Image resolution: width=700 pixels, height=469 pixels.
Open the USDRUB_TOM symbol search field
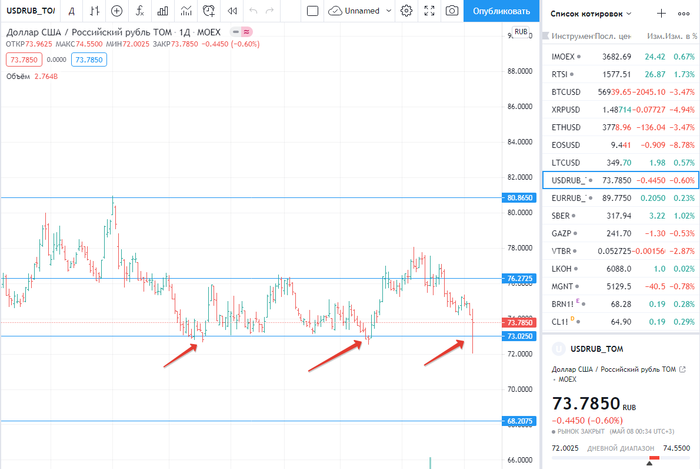(30, 11)
